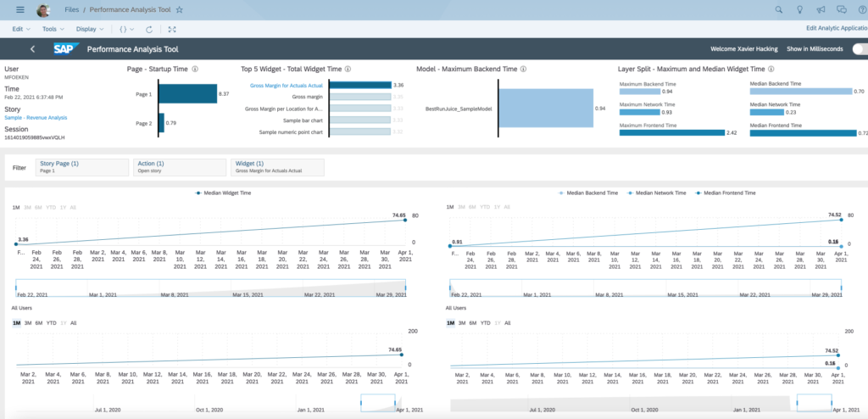Click the session ID 1614019059885vwxVQLH
The height and width of the screenshot is (419, 868).
[x=36, y=137]
